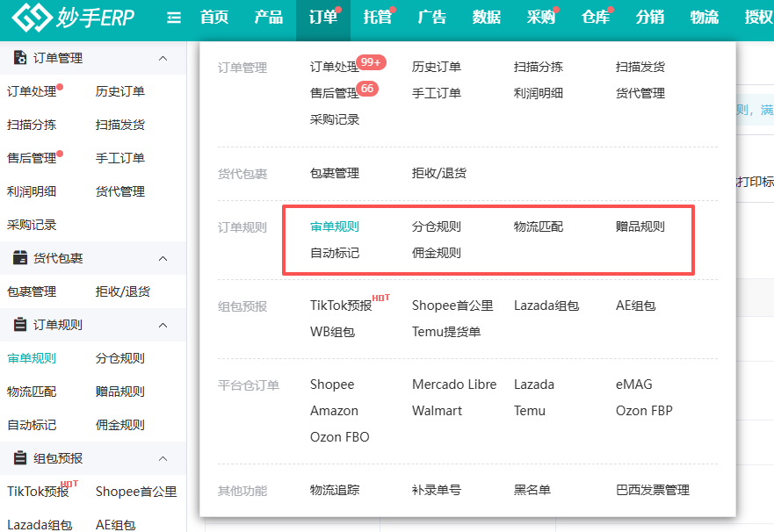Image resolution: width=774 pixels, height=532 pixels.
Task: Click the hamburger menu icon beside the logo
Action: pos(174,16)
